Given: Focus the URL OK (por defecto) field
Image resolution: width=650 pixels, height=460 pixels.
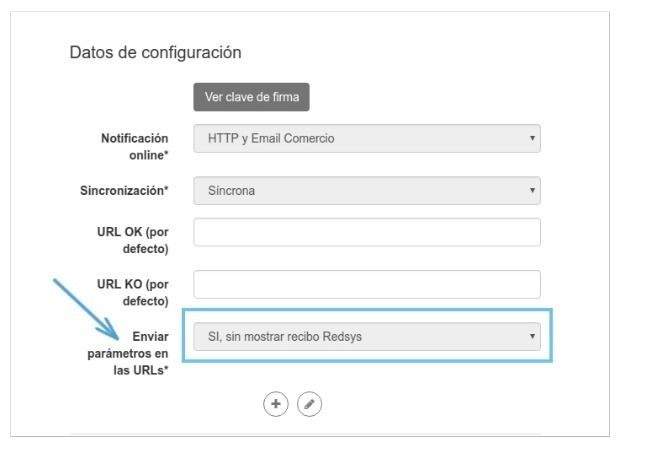Looking at the screenshot, I should pos(367,232).
